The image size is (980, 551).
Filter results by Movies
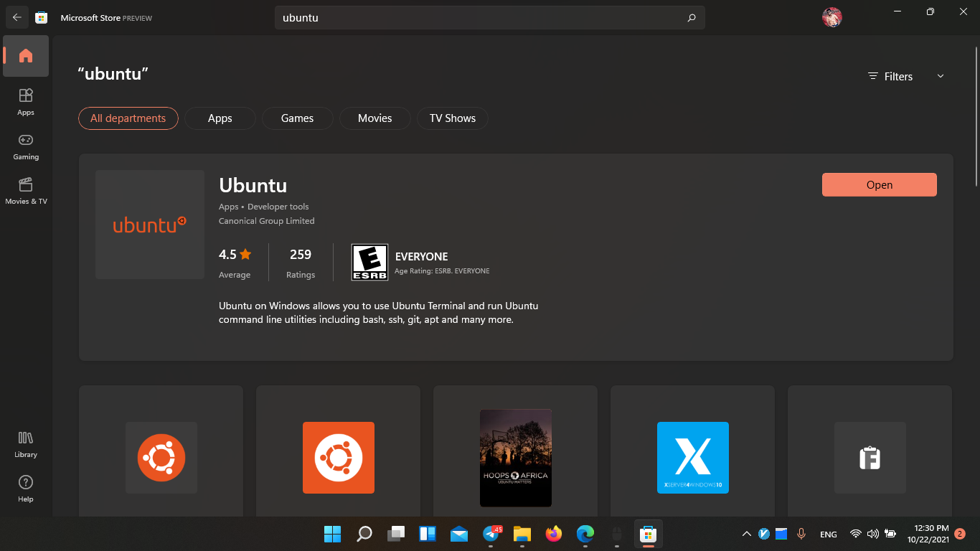coord(375,118)
